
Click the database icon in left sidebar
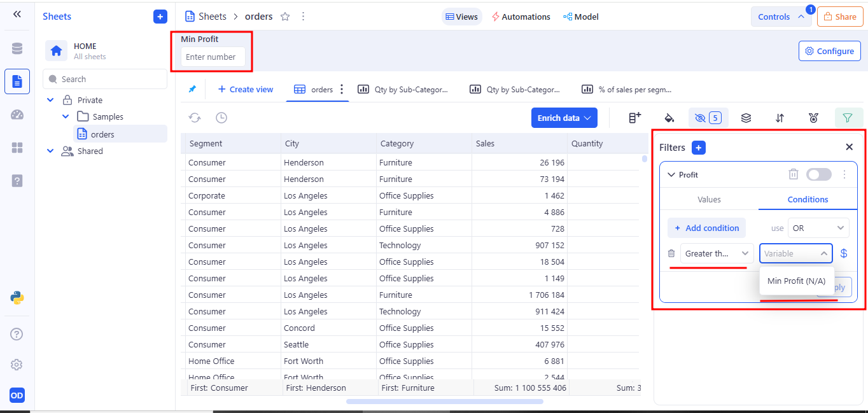(x=17, y=49)
